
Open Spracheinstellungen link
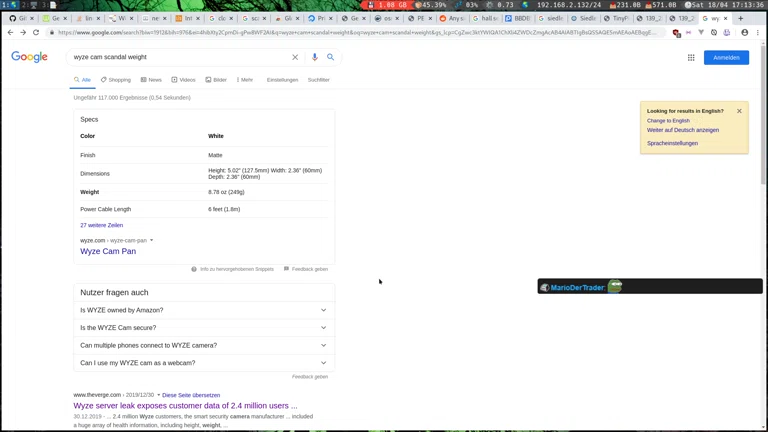click(x=672, y=144)
